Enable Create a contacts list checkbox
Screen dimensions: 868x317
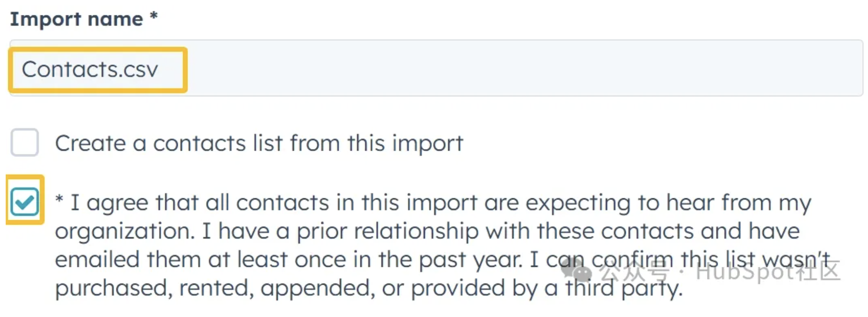pyautogui.click(x=25, y=142)
